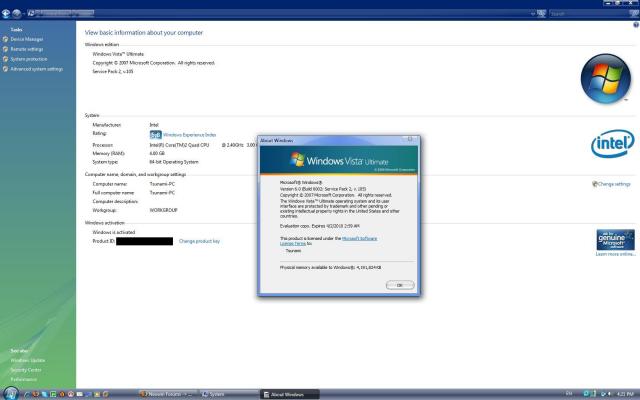This screenshot has height=400, width=640.
Task: Click the WORKGROUP value
Action: 163,210
